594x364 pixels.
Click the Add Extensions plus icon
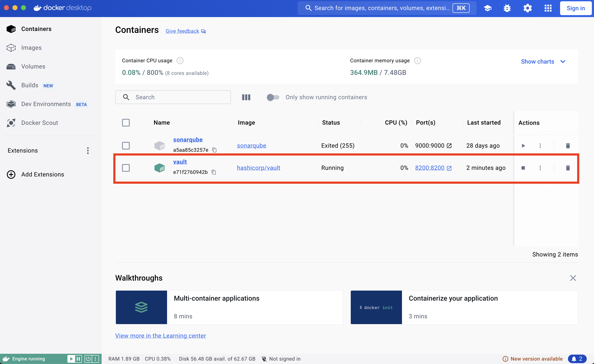(x=11, y=175)
